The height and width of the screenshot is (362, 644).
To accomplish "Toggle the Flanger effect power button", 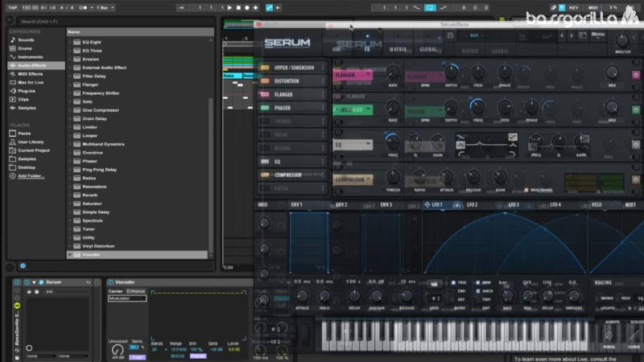I will [x=635, y=75].
